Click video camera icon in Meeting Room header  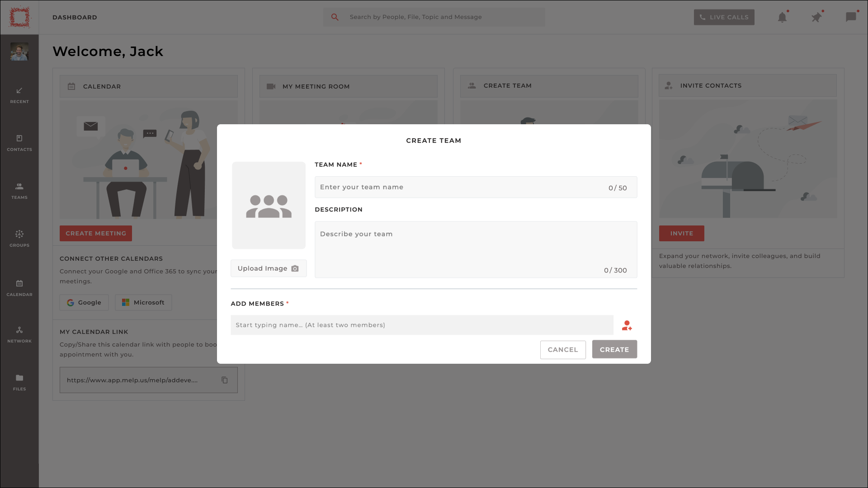pos(271,86)
